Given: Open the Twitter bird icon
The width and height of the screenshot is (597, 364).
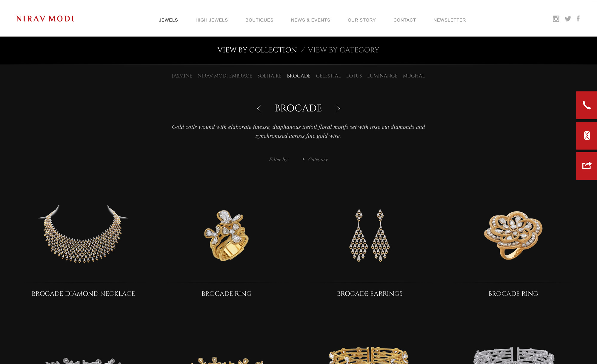Looking at the screenshot, I should 568,19.
